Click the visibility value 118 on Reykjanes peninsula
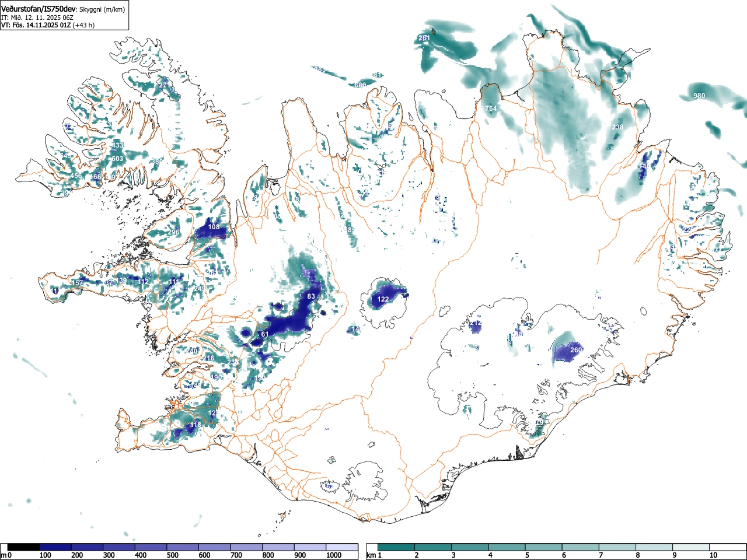The image size is (747, 560). [x=196, y=425]
